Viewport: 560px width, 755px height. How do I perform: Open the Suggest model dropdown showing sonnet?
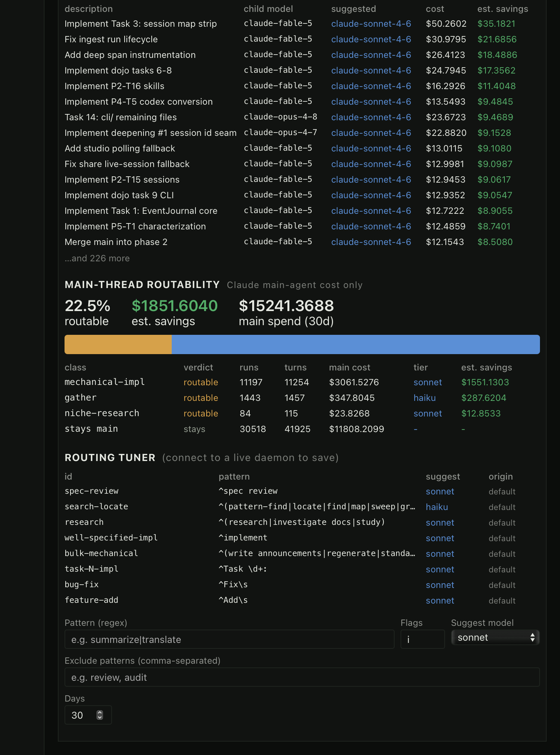coord(495,637)
